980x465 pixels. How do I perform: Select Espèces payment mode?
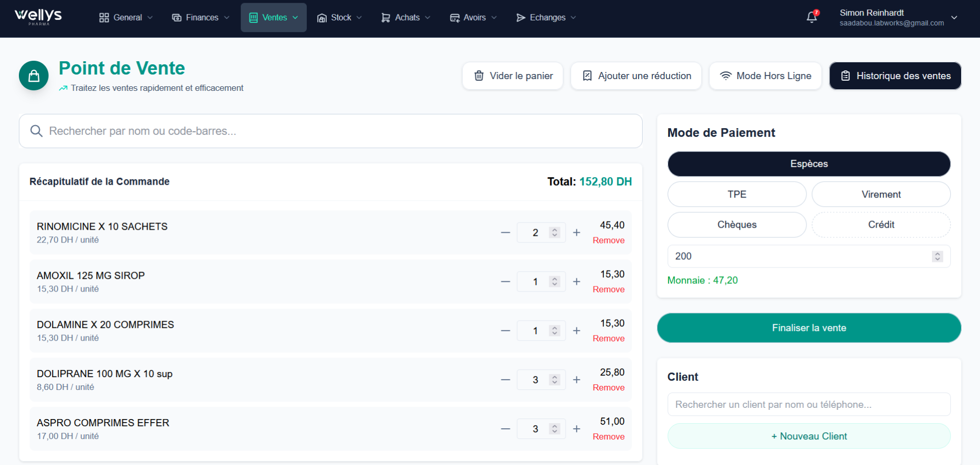tap(808, 164)
